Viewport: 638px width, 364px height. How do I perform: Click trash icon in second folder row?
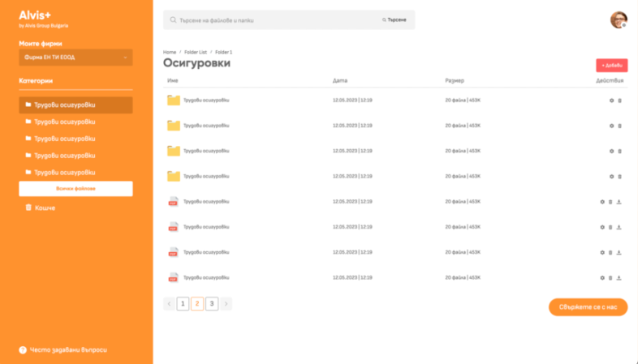coord(619,126)
